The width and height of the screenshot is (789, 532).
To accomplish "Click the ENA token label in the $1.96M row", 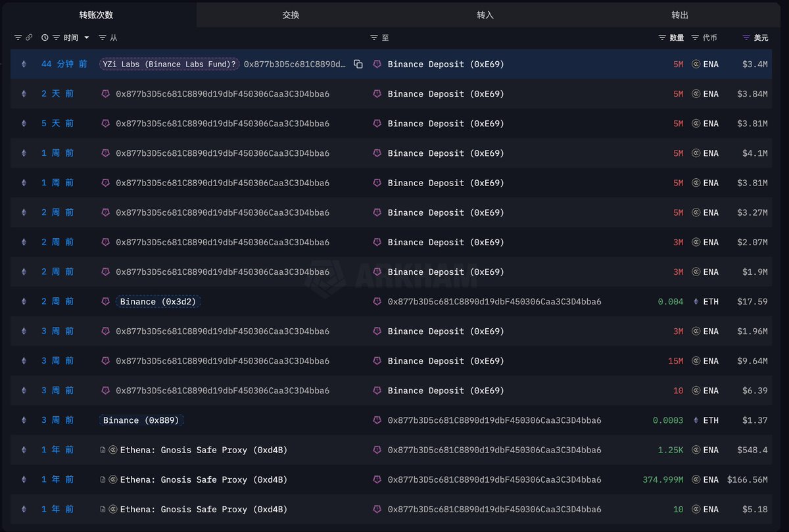I will [711, 331].
